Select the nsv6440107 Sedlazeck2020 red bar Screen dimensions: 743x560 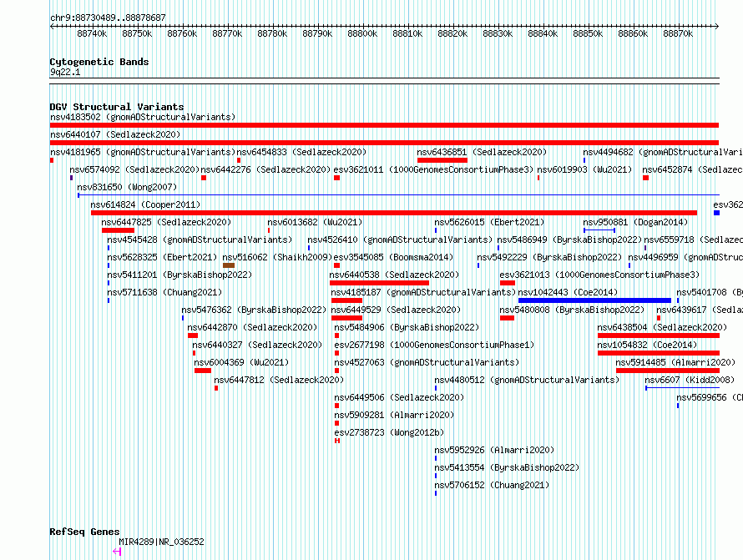click(384, 143)
